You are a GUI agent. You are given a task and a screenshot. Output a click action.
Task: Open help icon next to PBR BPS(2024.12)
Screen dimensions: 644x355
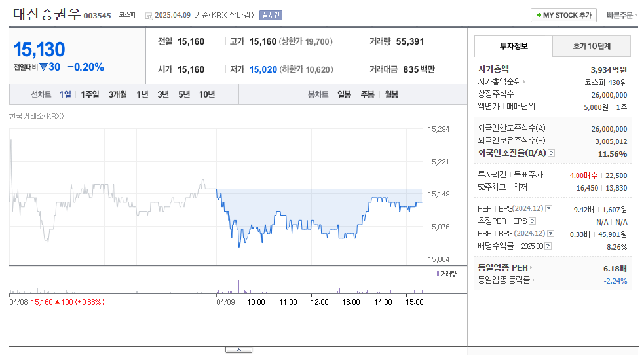point(551,234)
